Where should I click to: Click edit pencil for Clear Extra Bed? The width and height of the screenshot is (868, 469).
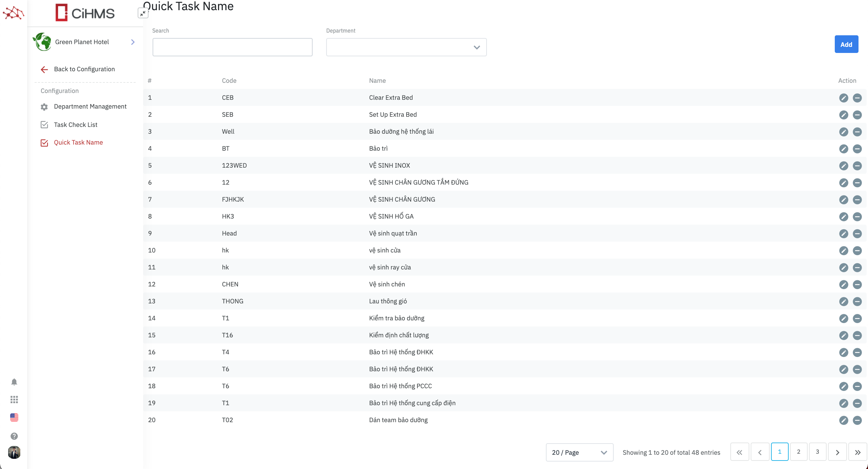click(x=843, y=98)
